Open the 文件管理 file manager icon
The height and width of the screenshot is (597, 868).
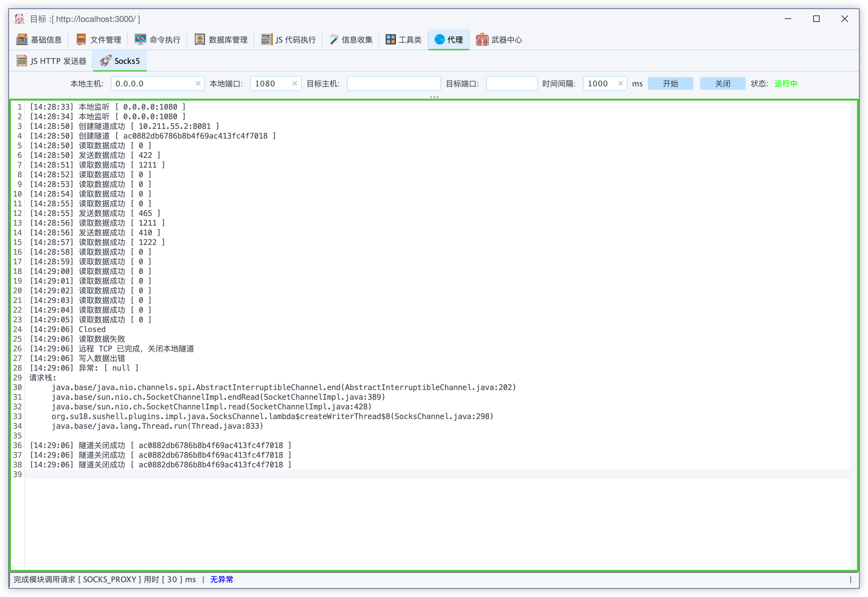point(81,39)
